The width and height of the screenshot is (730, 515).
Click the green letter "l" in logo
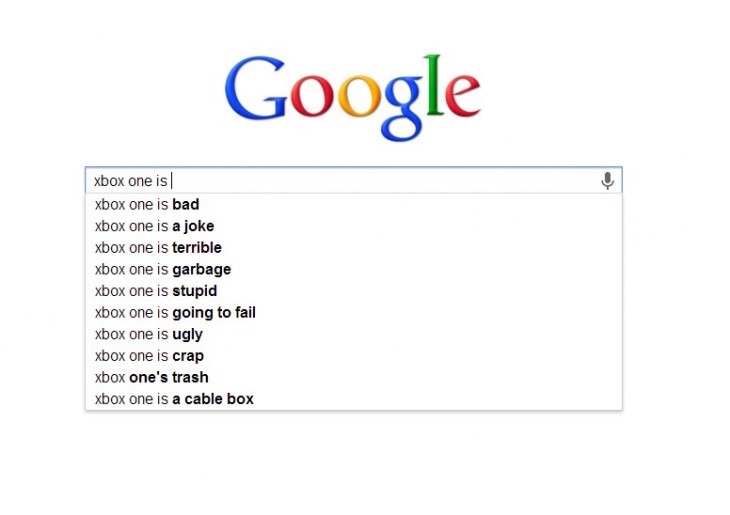point(435,88)
